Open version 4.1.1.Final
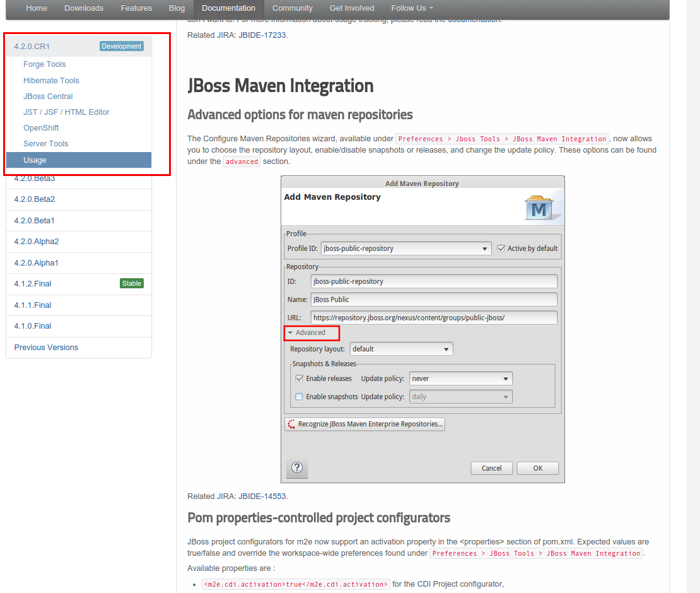The image size is (700, 593). point(33,305)
